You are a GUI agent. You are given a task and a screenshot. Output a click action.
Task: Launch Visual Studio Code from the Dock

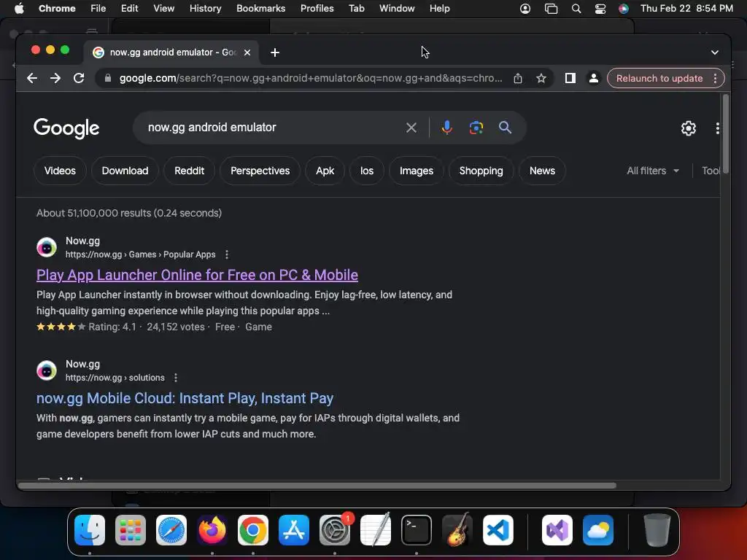pyautogui.click(x=498, y=530)
